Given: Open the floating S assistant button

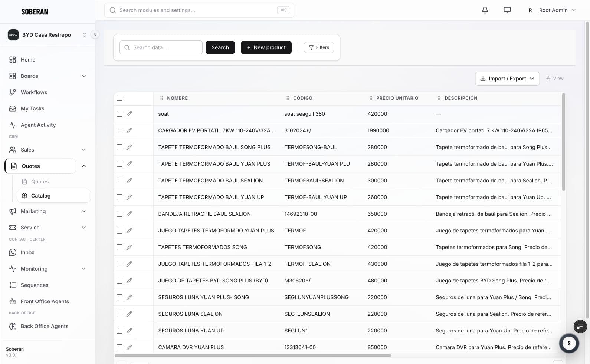Looking at the screenshot, I should pyautogui.click(x=569, y=343).
